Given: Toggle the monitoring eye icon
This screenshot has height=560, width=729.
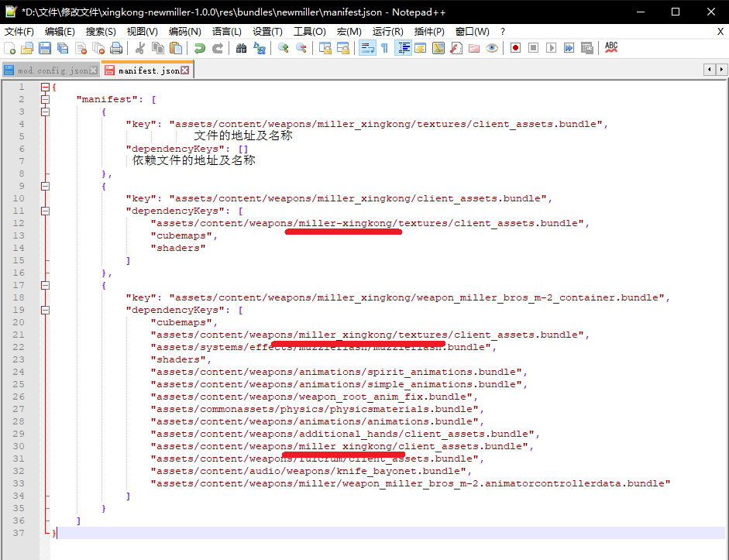Looking at the screenshot, I should coord(492,48).
